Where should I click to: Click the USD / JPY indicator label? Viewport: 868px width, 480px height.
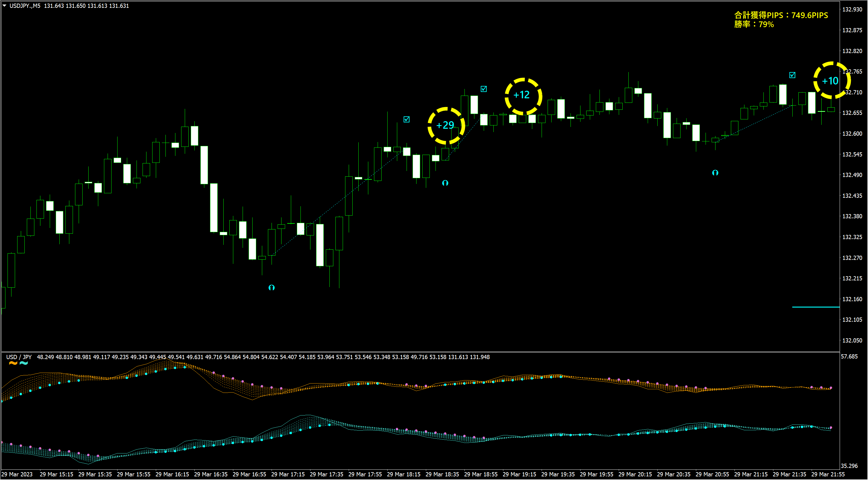(x=19, y=357)
